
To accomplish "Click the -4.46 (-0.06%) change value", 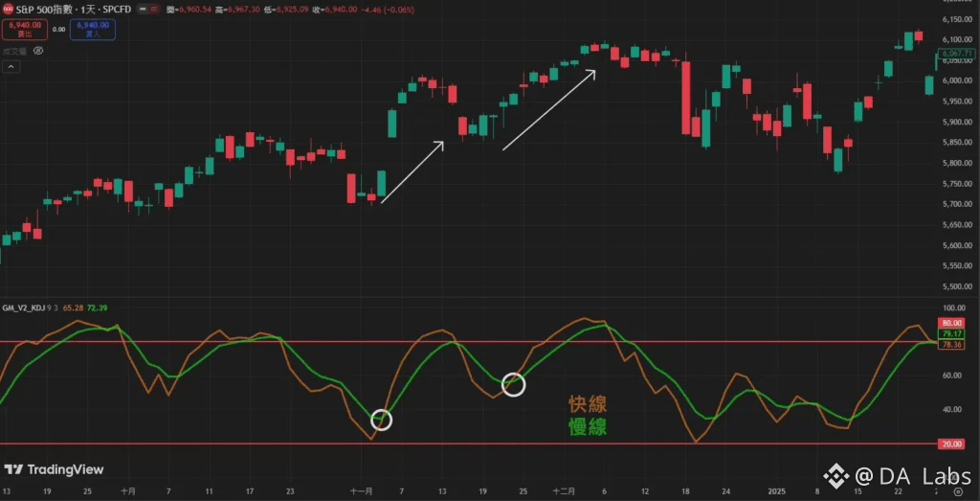I will pos(388,10).
